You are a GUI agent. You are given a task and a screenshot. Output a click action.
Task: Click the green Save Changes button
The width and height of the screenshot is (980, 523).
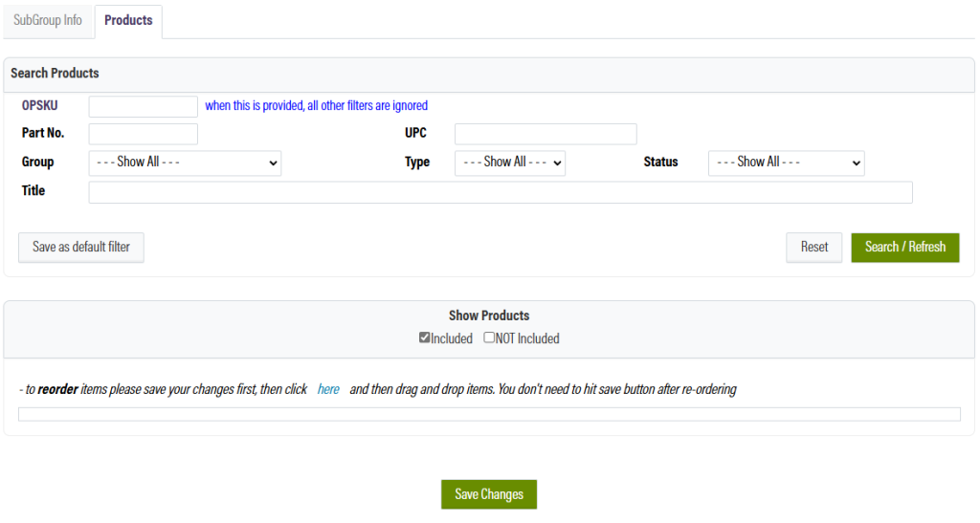(488, 494)
